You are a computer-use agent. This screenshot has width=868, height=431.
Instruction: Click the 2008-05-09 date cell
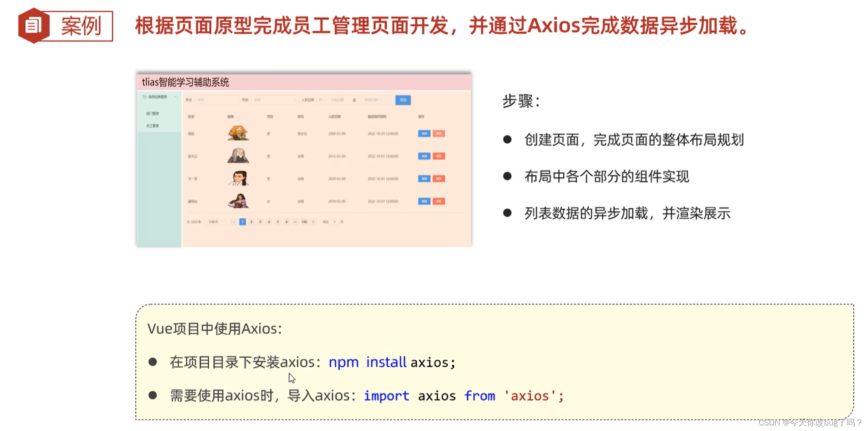[337, 134]
